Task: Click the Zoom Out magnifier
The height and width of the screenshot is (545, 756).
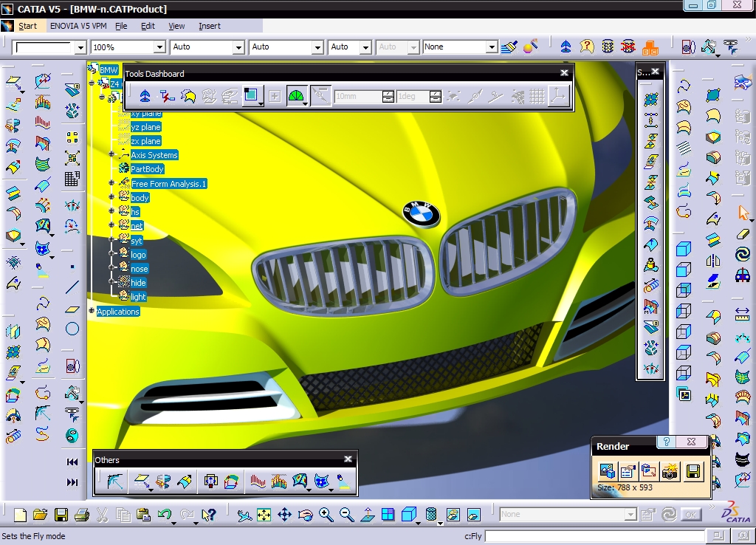Action: coord(347,515)
